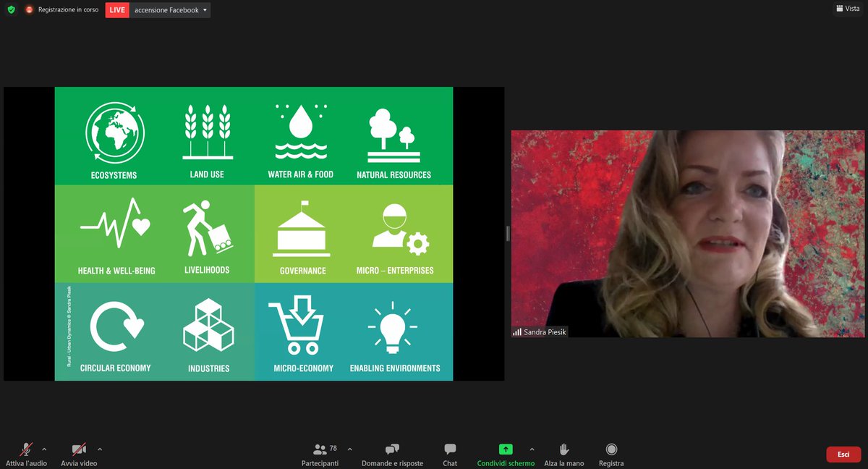The height and width of the screenshot is (469, 868).
Task: Unmute with Attiva l'audio microphone button
Action: pyautogui.click(x=27, y=454)
